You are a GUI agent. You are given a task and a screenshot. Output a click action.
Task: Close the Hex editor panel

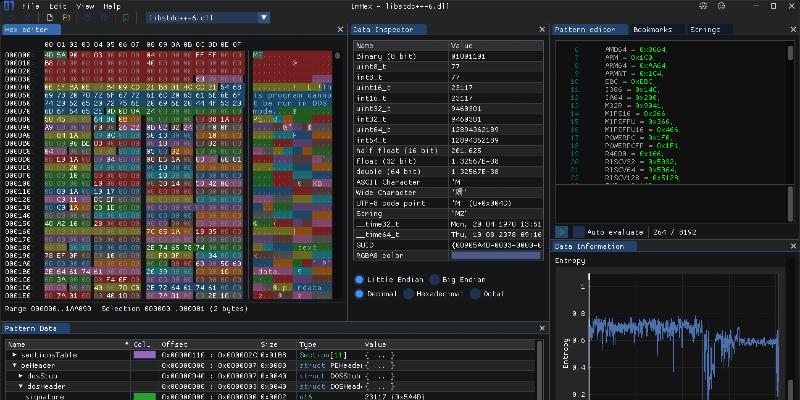coord(342,30)
